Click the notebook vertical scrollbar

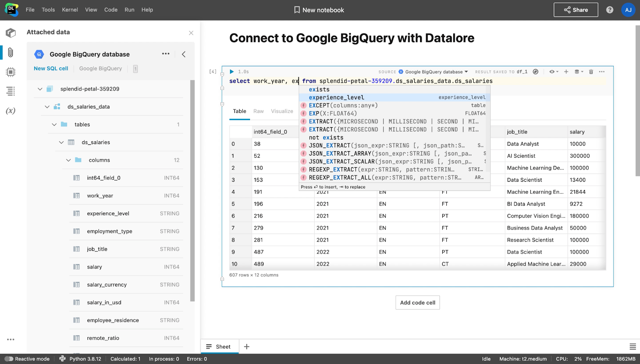click(x=638, y=100)
